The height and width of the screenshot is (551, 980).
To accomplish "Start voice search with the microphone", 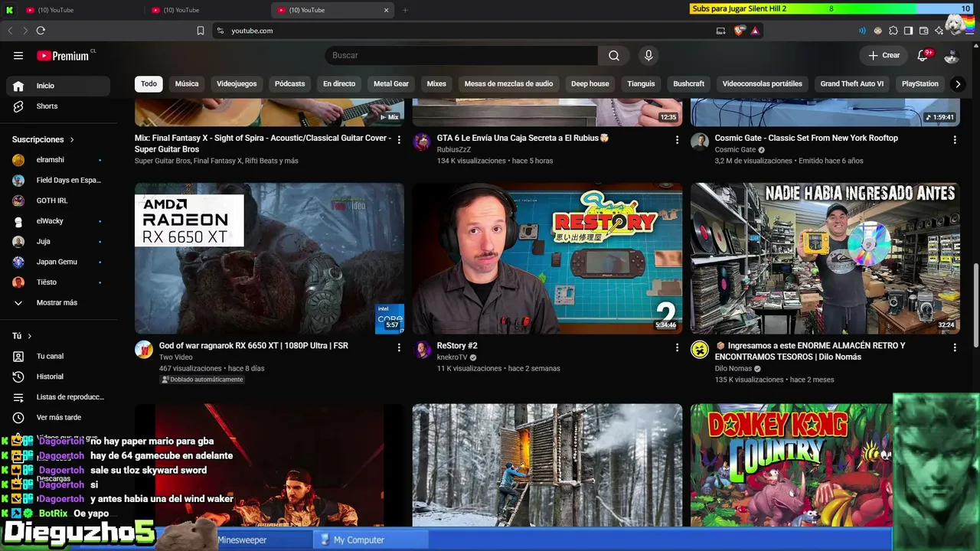I will coord(648,56).
